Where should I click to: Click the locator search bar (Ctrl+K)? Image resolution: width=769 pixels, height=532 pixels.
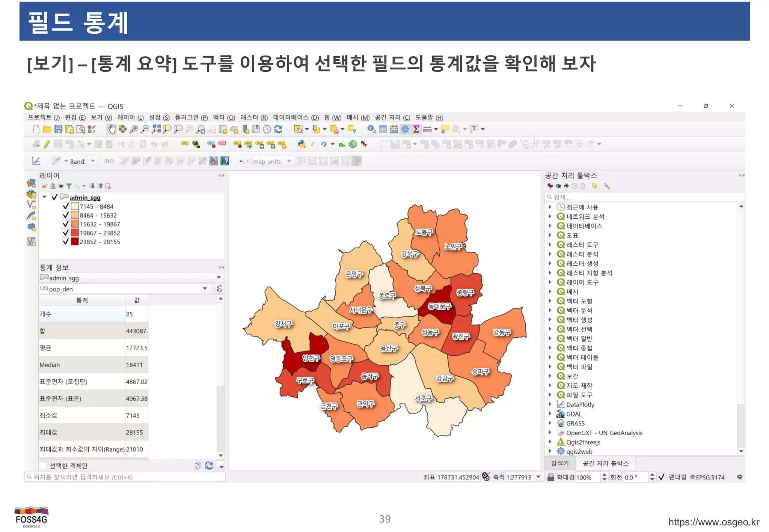click(x=125, y=477)
